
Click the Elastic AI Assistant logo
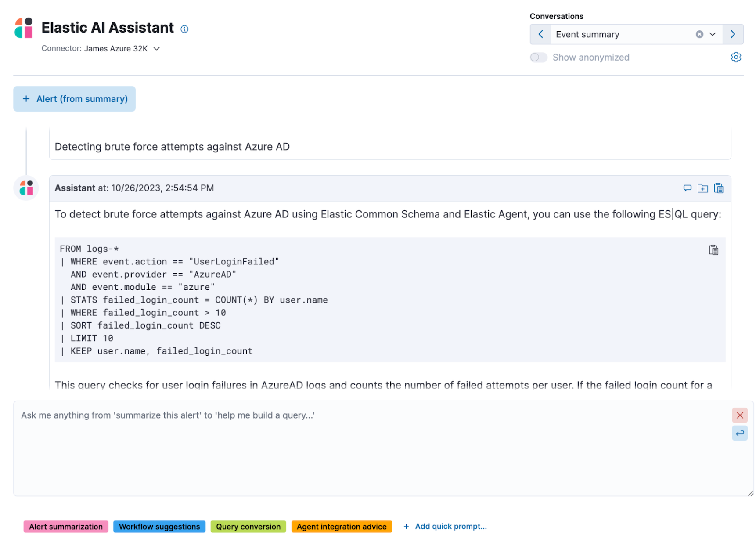tap(24, 28)
